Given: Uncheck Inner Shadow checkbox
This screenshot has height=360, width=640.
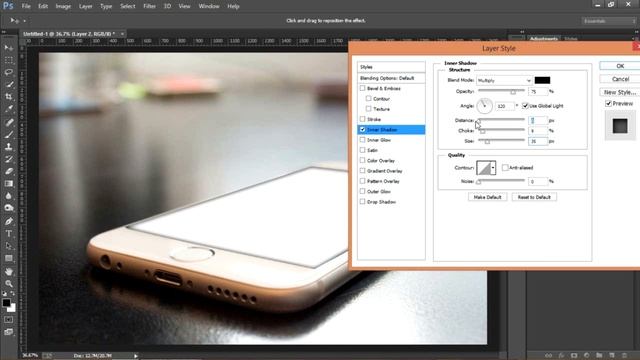Looking at the screenshot, I should (x=362, y=129).
